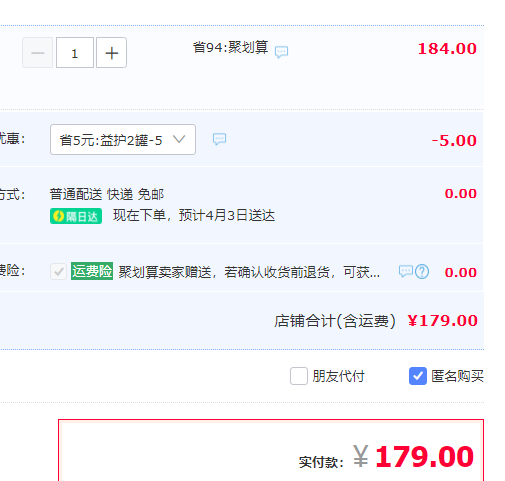Click the quantity input field showing 1
This screenshot has width=505, height=481.
click(75, 53)
